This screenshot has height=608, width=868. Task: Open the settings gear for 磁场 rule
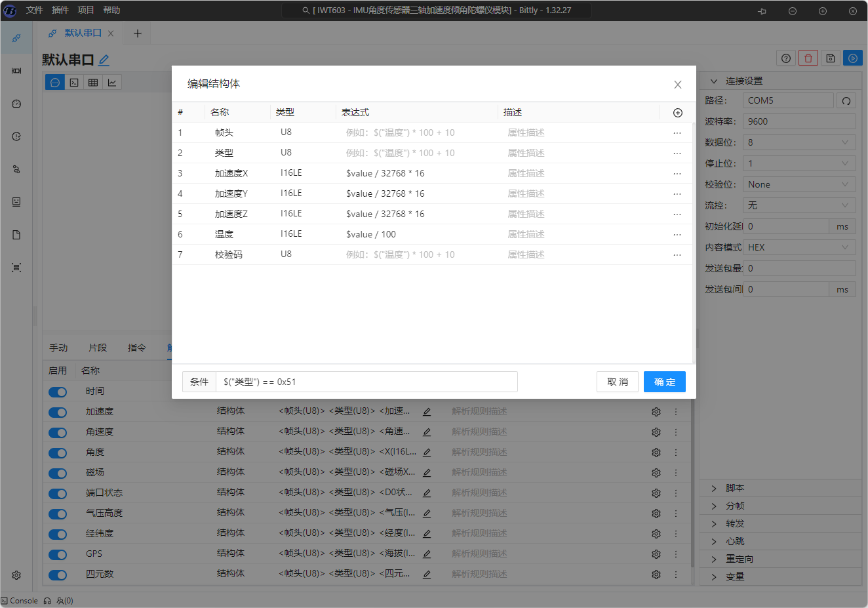tap(656, 473)
